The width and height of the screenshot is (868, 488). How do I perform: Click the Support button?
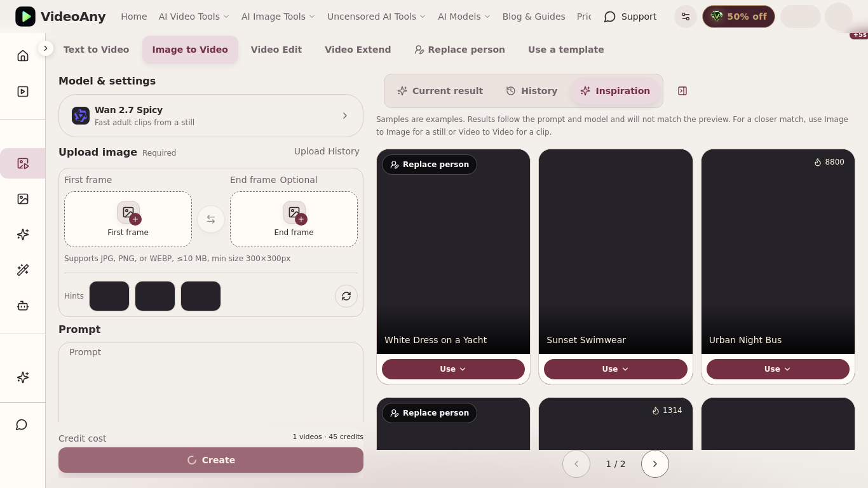[630, 17]
